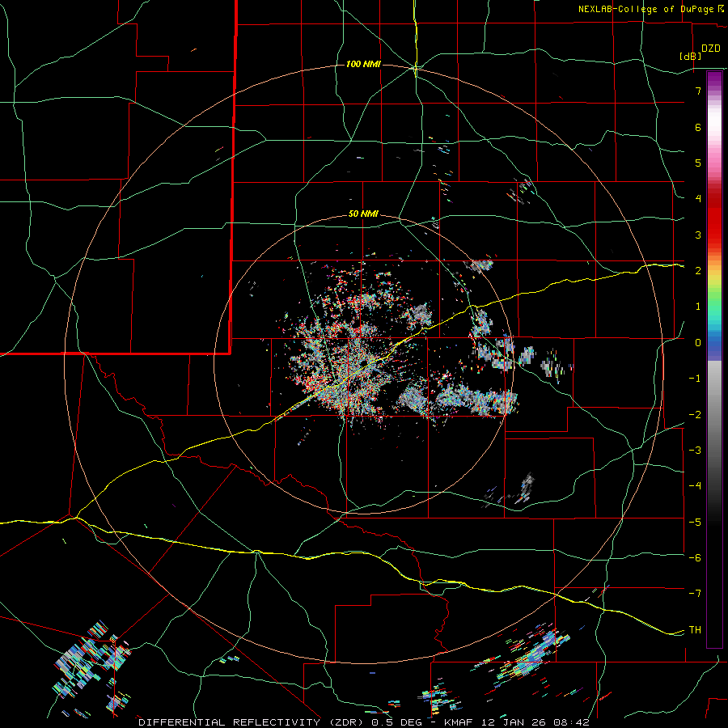Click the 5 value on color scale

698,163
